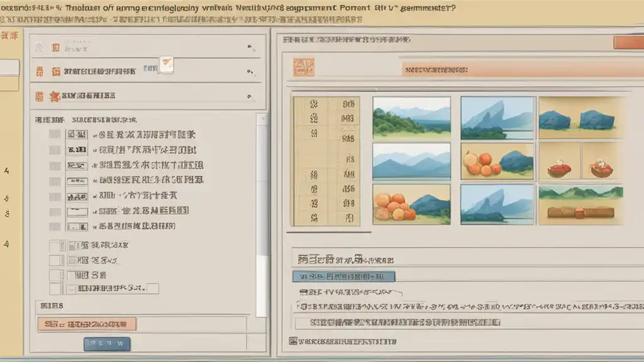The width and height of the screenshot is (644, 362).
Task: Click the label icon in the seventh list row
Action: (77, 226)
